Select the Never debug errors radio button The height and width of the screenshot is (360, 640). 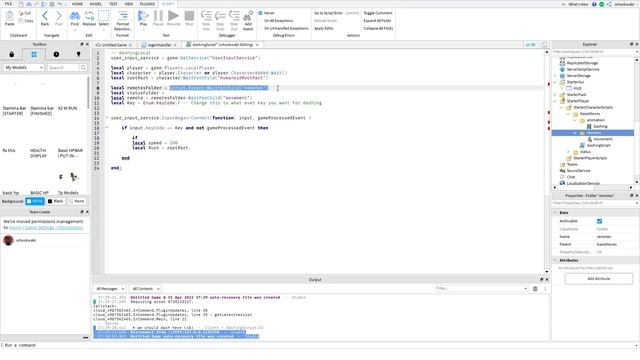click(260, 13)
